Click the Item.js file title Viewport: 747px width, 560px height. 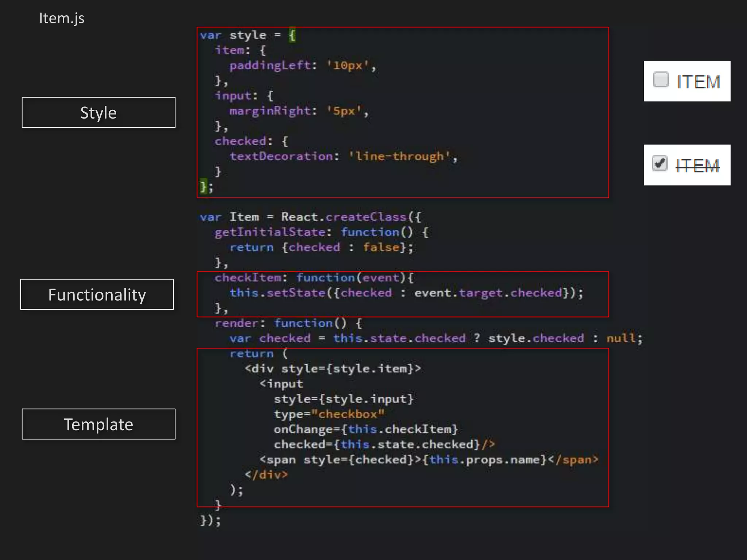(x=62, y=18)
